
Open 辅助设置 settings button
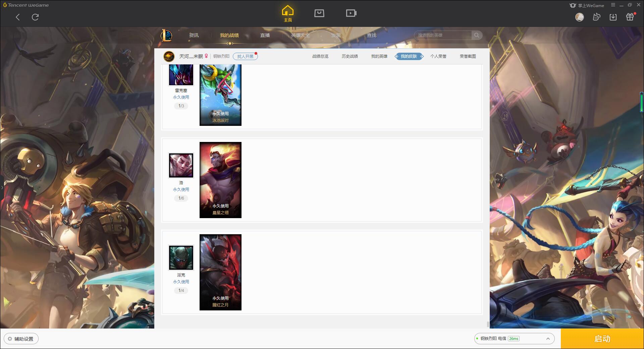pyautogui.click(x=21, y=339)
